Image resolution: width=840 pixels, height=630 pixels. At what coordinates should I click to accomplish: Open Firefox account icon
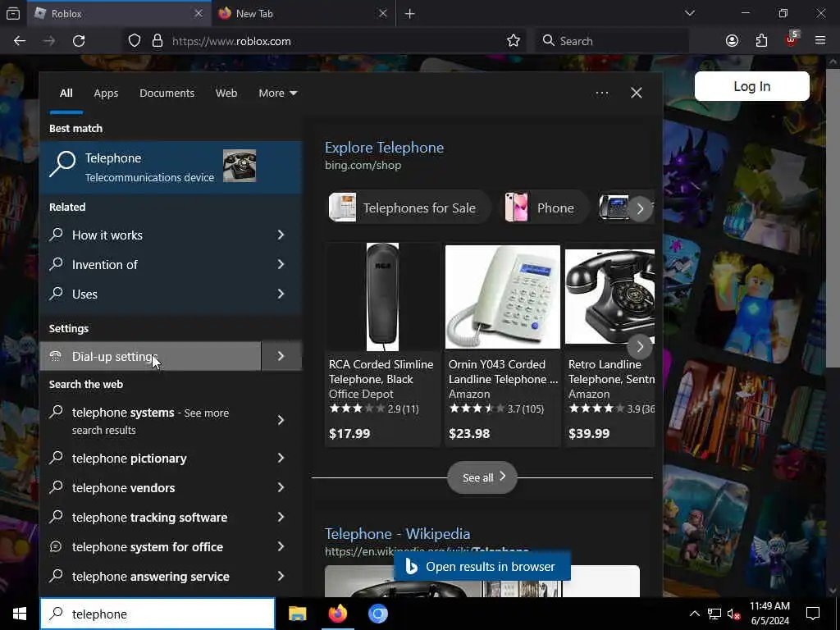732,41
